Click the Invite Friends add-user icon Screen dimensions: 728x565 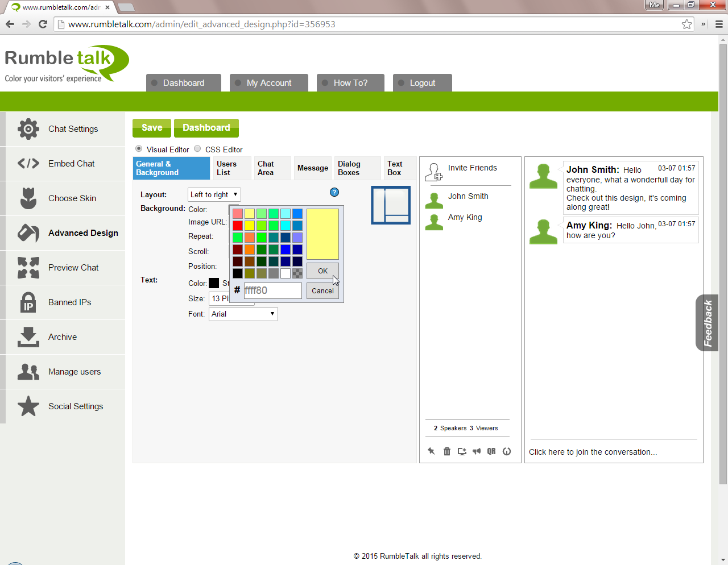(x=434, y=172)
